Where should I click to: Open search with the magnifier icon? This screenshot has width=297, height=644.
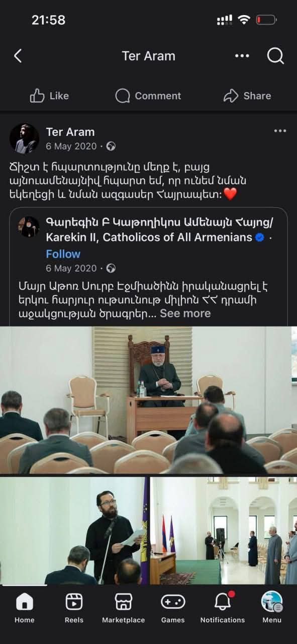[x=275, y=56]
